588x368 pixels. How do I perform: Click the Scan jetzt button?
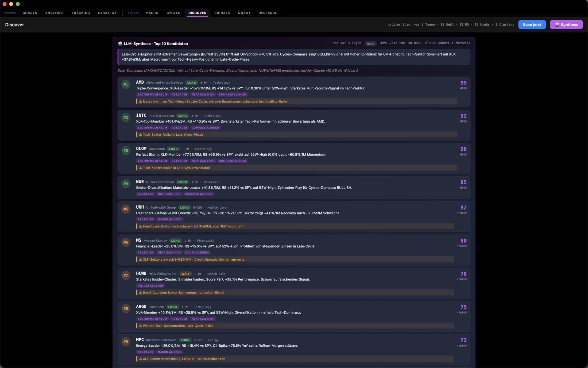(x=532, y=25)
